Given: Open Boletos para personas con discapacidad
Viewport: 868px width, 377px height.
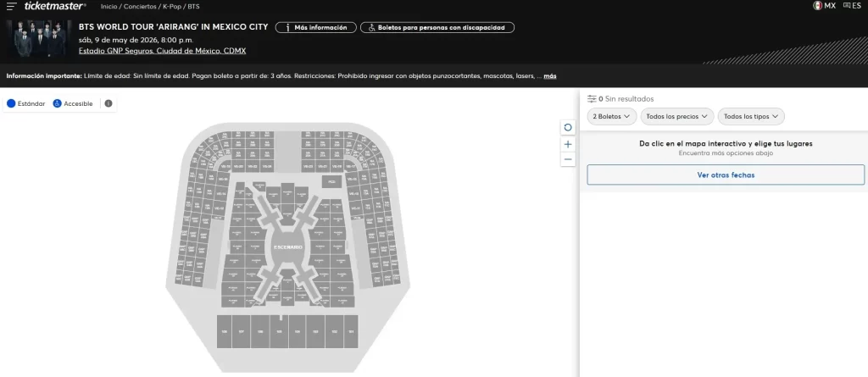Looking at the screenshot, I should click(x=437, y=28).
